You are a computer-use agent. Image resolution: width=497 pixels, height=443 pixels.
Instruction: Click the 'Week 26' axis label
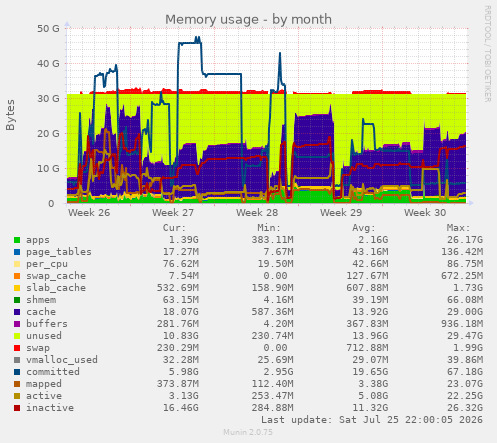[89, 213]
